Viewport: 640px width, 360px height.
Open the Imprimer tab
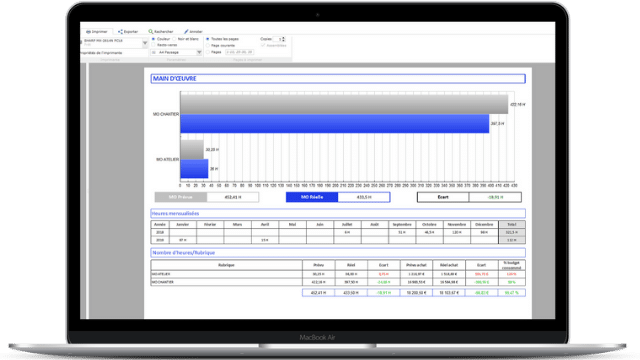coord(97,31)
